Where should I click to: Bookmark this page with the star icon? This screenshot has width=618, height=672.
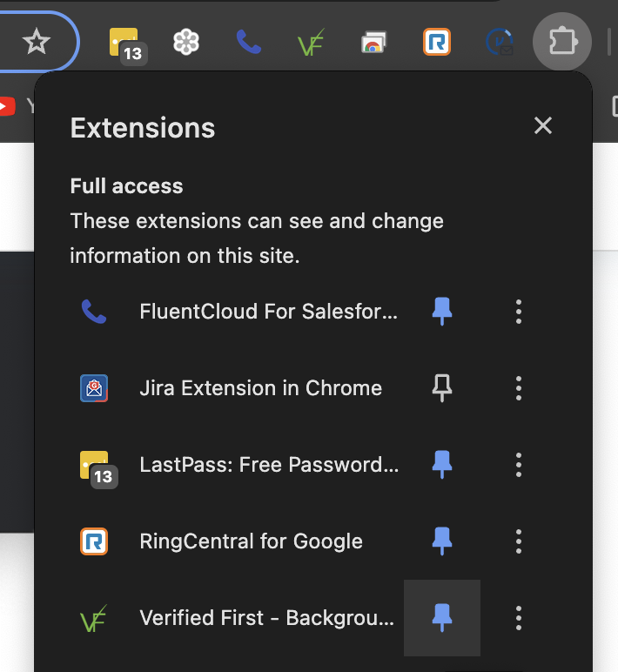tap(37, 42)
